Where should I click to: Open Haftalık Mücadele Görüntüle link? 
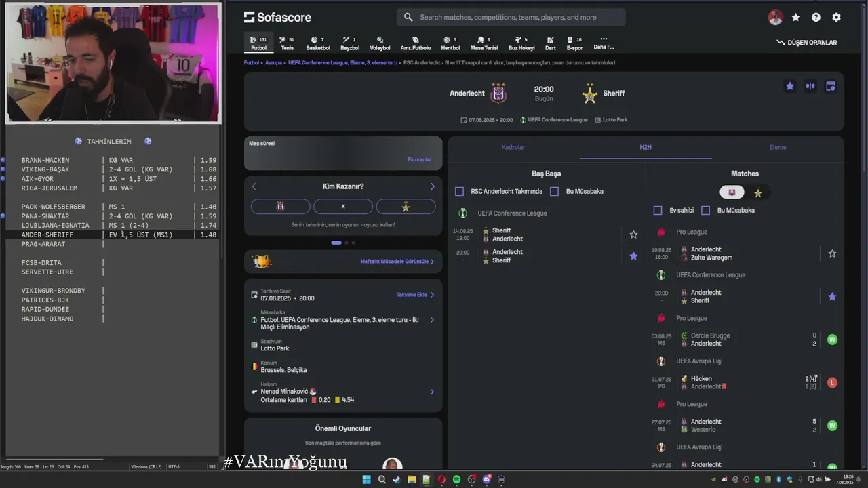point(397,262)
